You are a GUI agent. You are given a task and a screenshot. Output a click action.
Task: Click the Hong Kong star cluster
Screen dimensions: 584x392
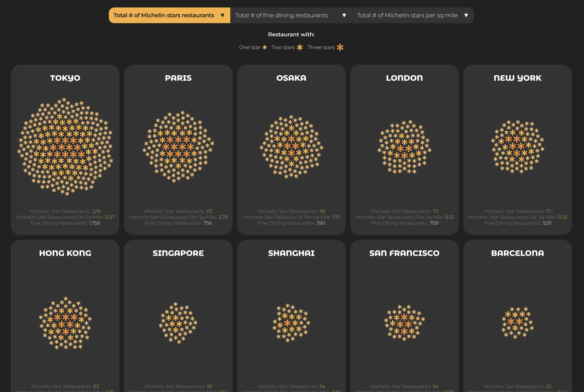tap(65, 323)
